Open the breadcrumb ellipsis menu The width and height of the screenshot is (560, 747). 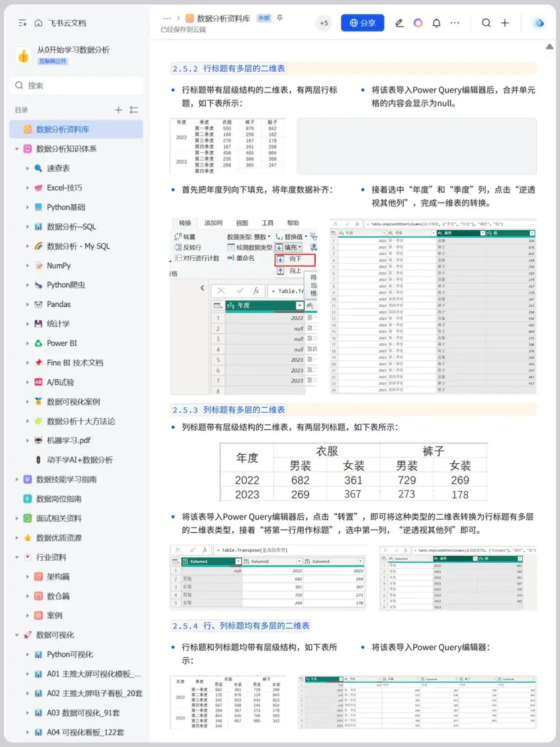167,18
